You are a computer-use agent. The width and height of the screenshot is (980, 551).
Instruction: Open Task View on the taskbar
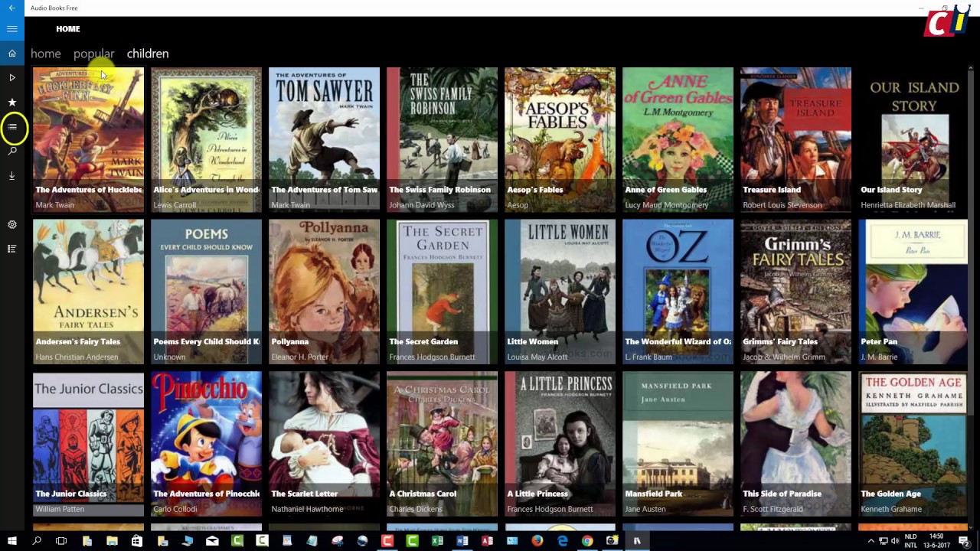61,541
